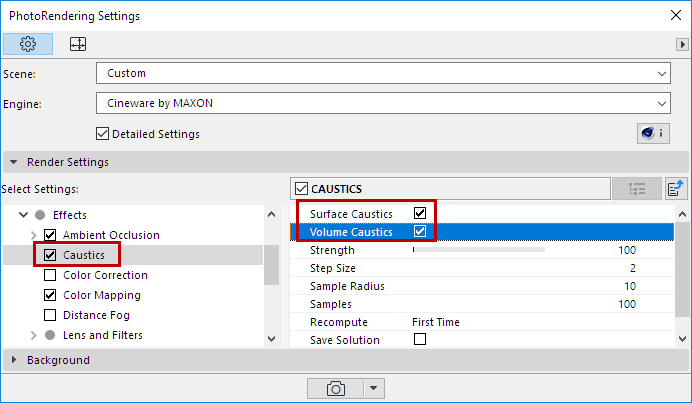Click the small arrow at top-right corner

[x=682, y=44]
